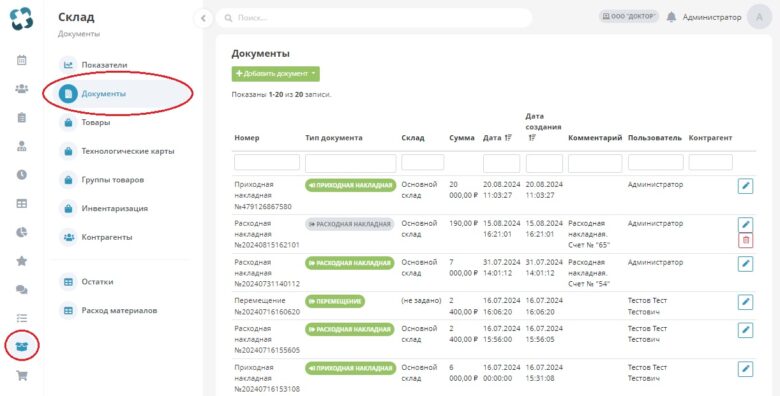The width and height of the screenshot is (780, 396).
Task: Click the Дата filter field
Action: click(501, 163)
